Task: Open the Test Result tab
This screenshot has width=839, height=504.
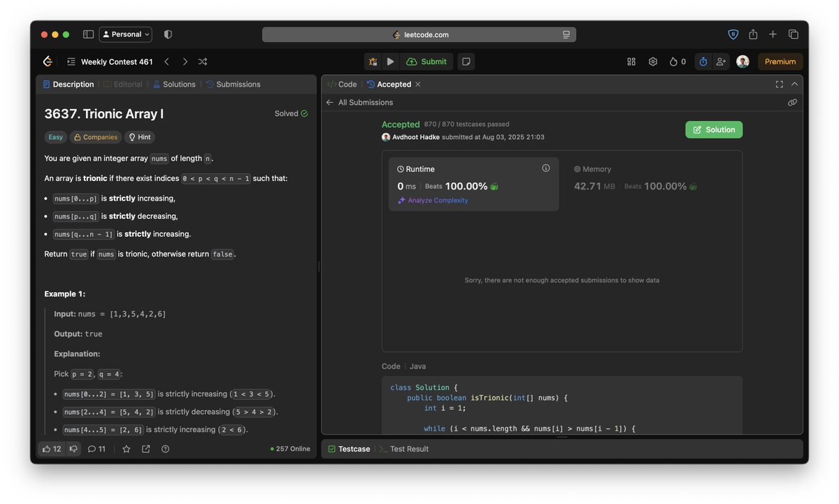Action: tap(403, 449)
